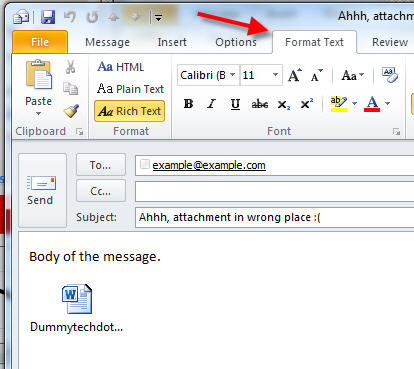Screen dimensions: 414x369
Task: Open the font size 11 dropdown
Action: (x=275, y=75)
